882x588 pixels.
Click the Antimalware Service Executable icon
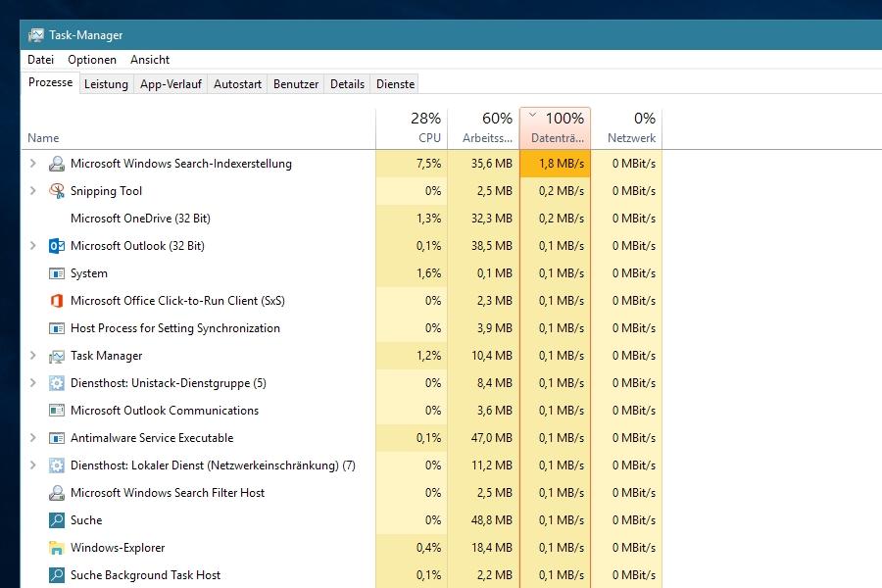[57, 438]
